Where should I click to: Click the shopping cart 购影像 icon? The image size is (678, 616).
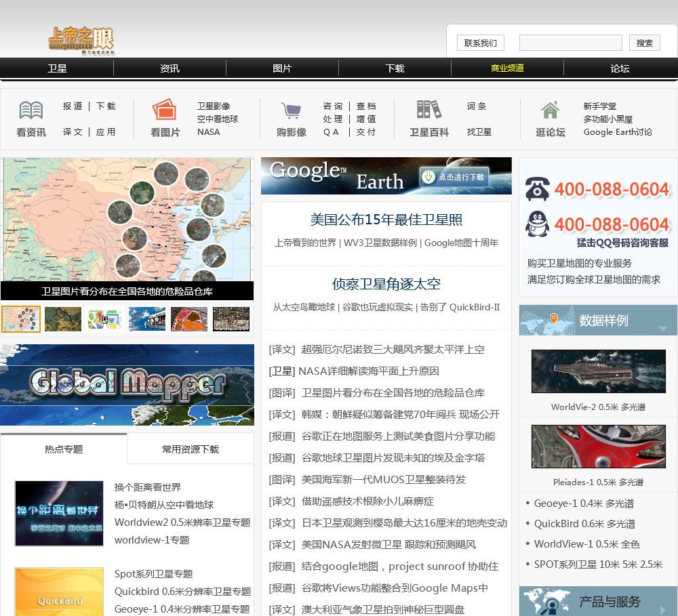pyautogui.click(x=291, y=110)
